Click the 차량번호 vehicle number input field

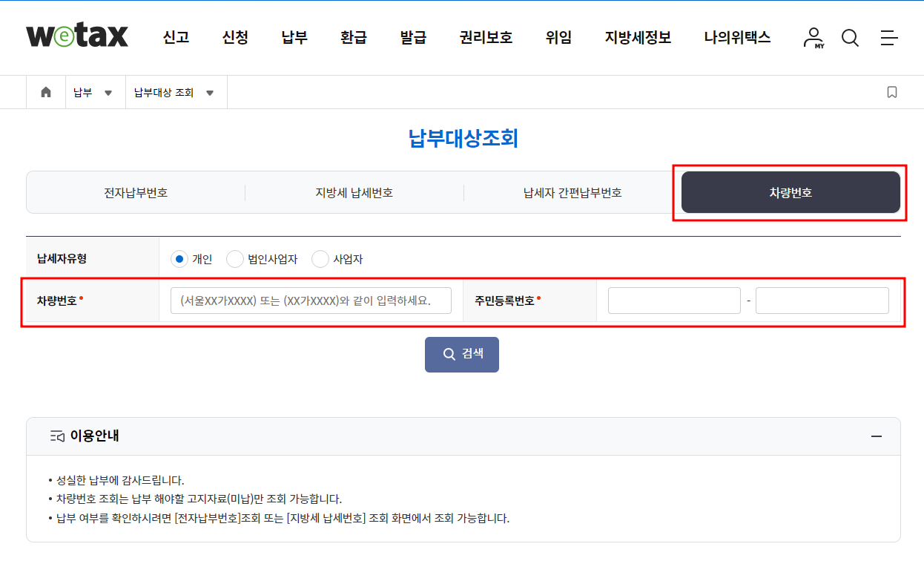click(x=310, y=300)
